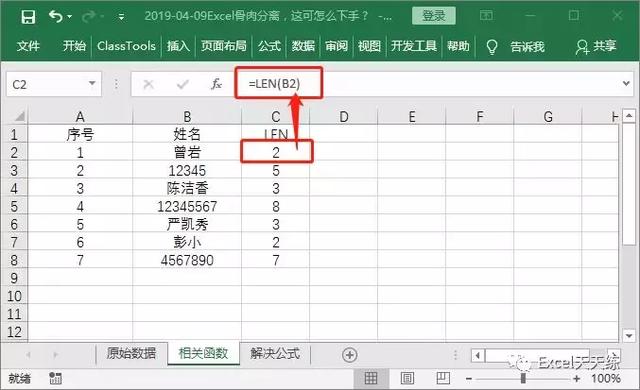Click the formula bar Cancel X icon
This screenshot has width=640, height=390.
(x=149, y=84)
